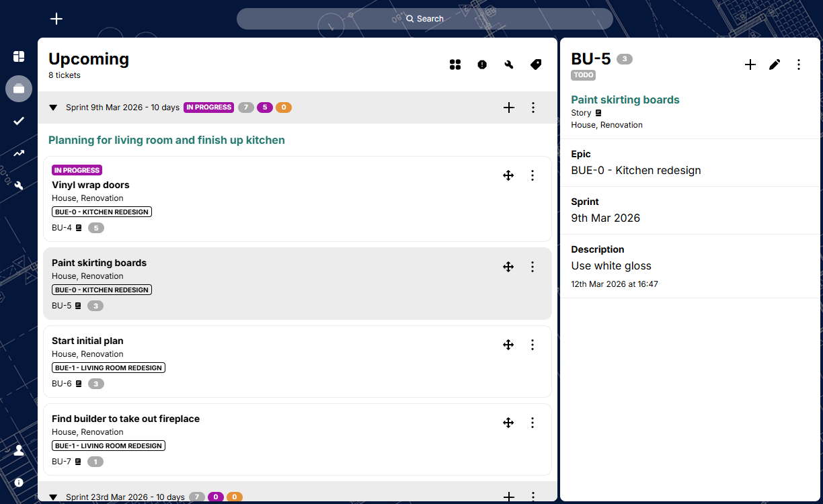Open the trending chart icon in sidebar

click(19, 153)
